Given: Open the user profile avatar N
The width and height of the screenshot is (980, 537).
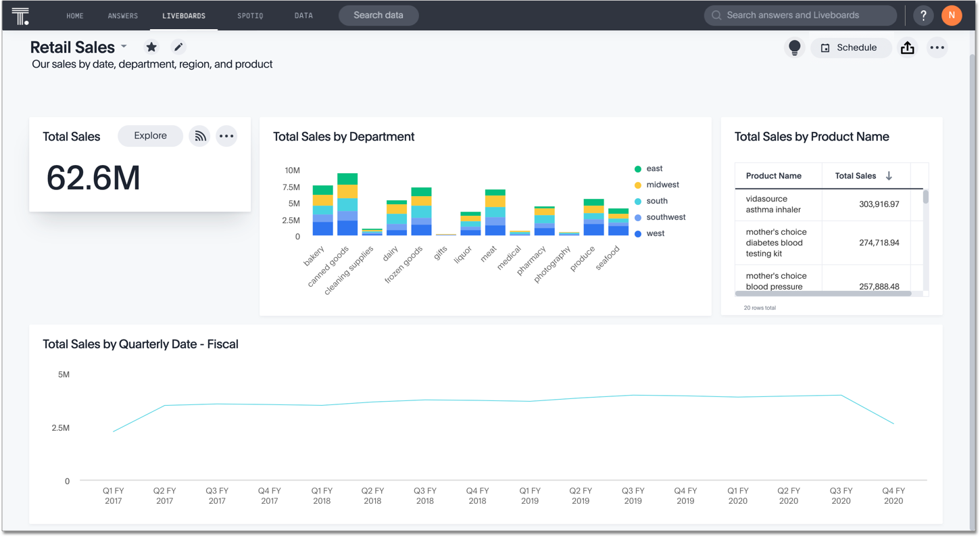Looking at the screenshot, I should (952, 15).
